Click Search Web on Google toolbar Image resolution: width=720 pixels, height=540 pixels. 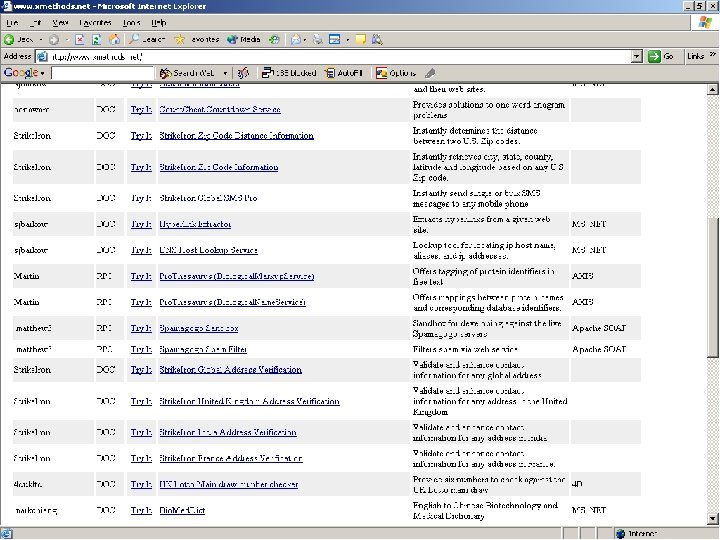(187, 73)
